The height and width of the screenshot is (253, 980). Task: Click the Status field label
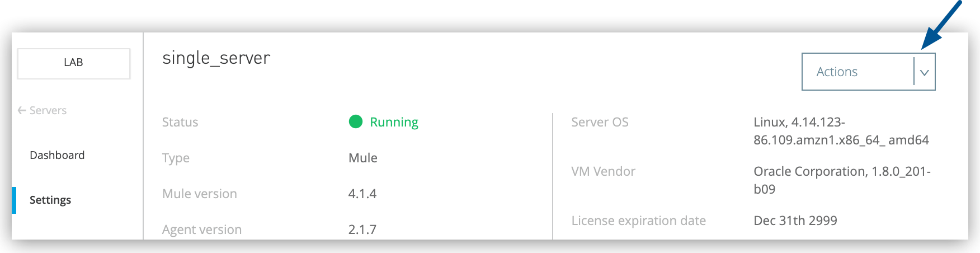point(180,122)
